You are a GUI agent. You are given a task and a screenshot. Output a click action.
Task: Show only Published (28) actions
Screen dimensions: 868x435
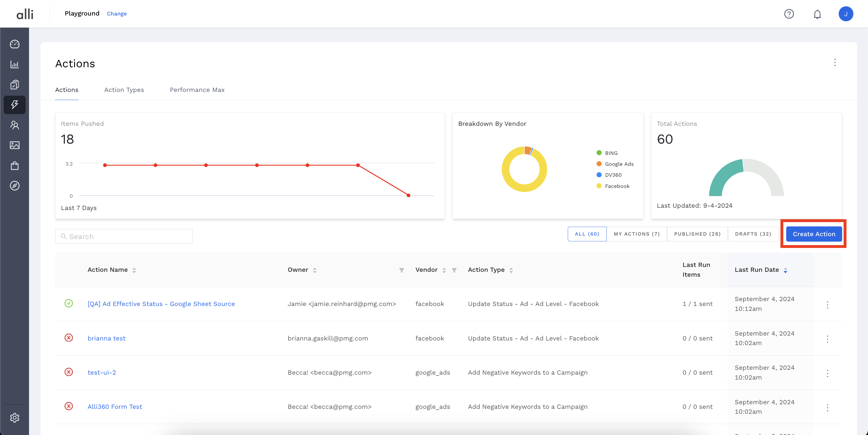pos(697,234)
